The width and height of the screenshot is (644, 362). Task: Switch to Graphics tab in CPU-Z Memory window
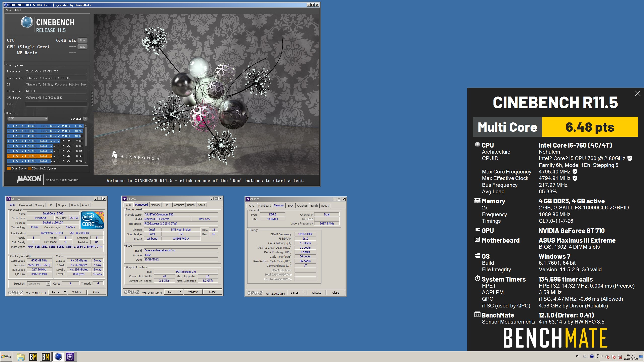(x=302, y=206)
